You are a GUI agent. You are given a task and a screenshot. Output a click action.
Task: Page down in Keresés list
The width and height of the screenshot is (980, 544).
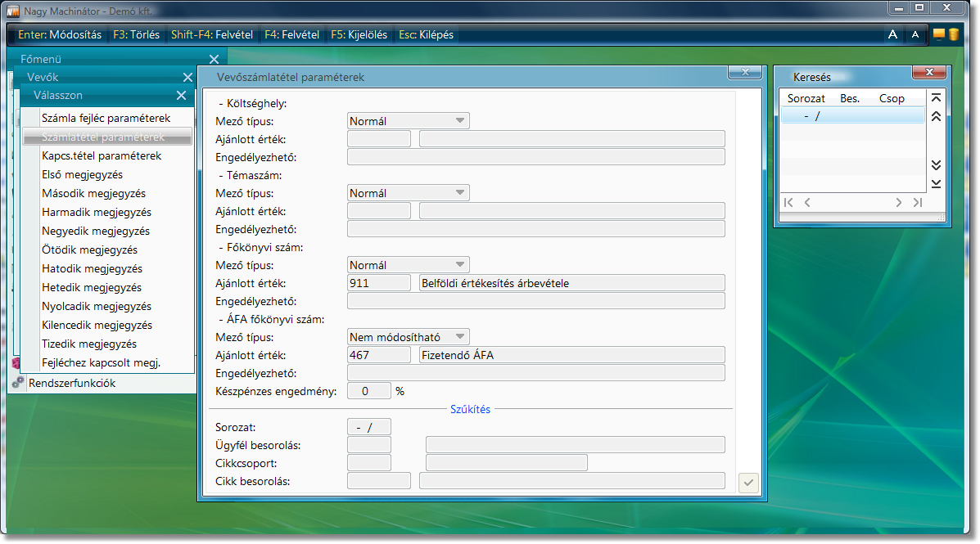coord(937,165)
